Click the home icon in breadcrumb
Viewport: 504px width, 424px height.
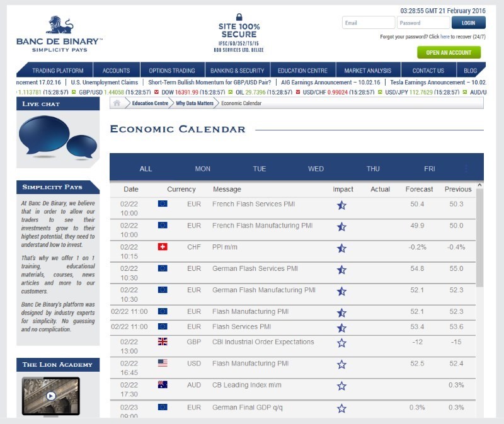tap(117, 103)
